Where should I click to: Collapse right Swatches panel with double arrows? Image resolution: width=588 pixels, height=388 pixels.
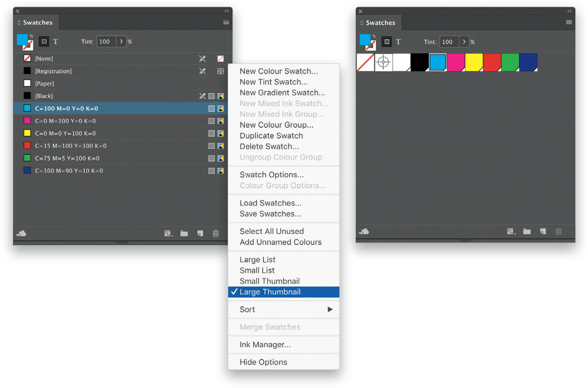point(569,11)
